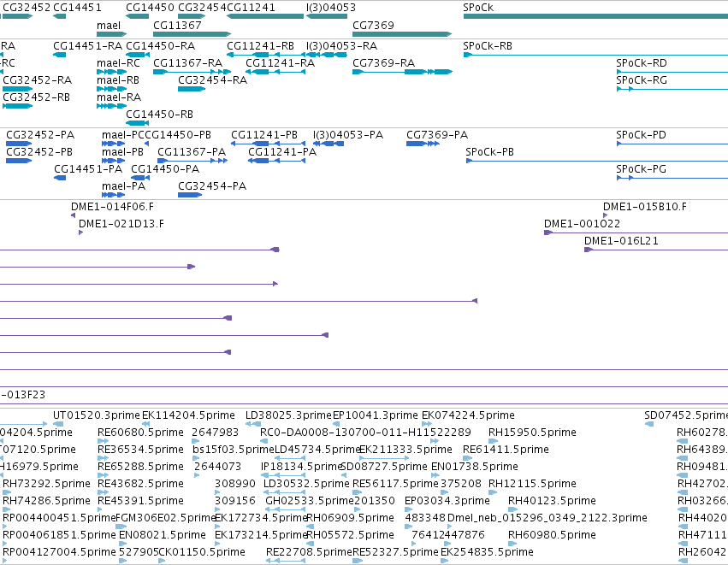Select the RC0-DA0008-130700-011-H11 EST label
The width and height of the screenshot is (728, 565).
click(x=346, y=433)
